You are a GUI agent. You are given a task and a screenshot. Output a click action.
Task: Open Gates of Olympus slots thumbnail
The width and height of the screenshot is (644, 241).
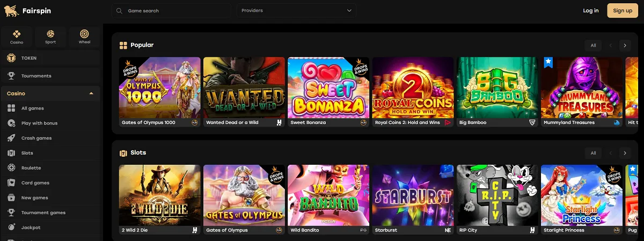click(244, 195)
